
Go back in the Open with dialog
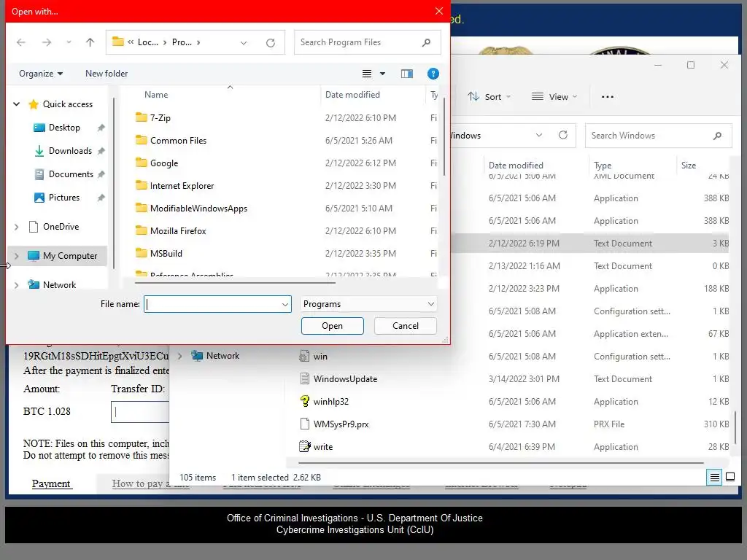[x=21, y=42]
